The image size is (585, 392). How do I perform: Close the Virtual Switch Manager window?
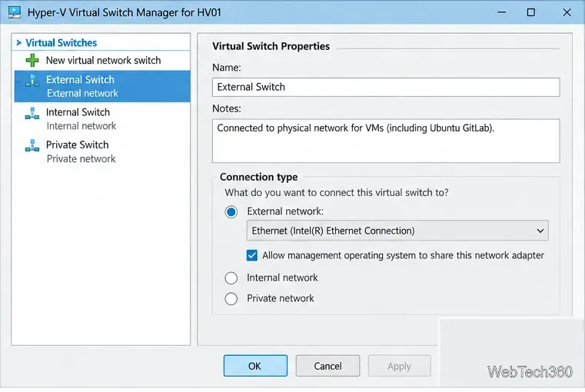pos(567,12)
